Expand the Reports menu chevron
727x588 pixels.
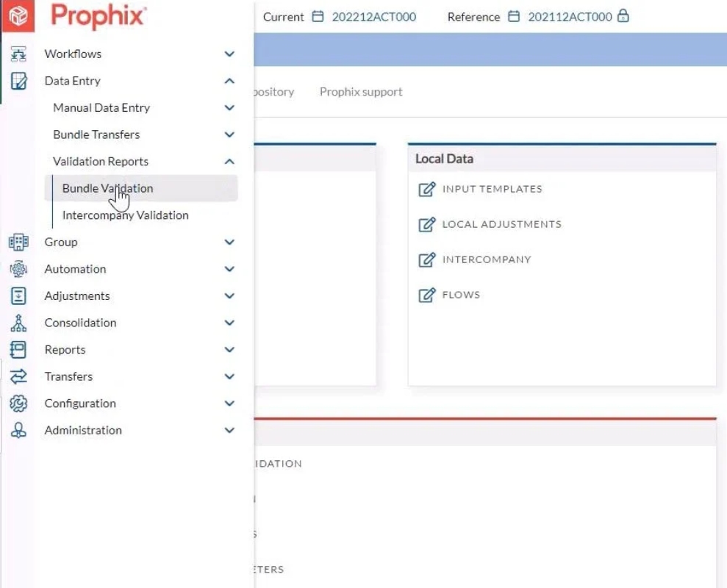coord(229,350)
